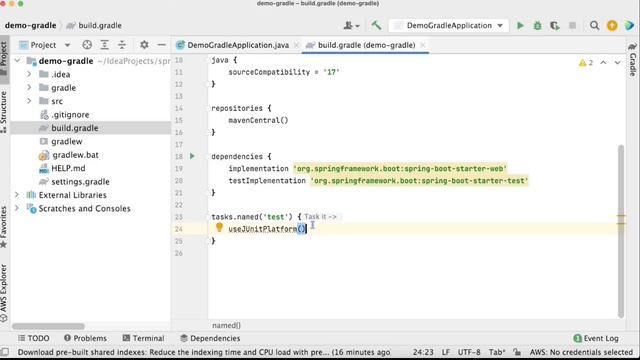This screenshot has width=640, height=360.
Task: Select .gitignore file in tree
Action: pyautogui.click(x=70, y=115)
